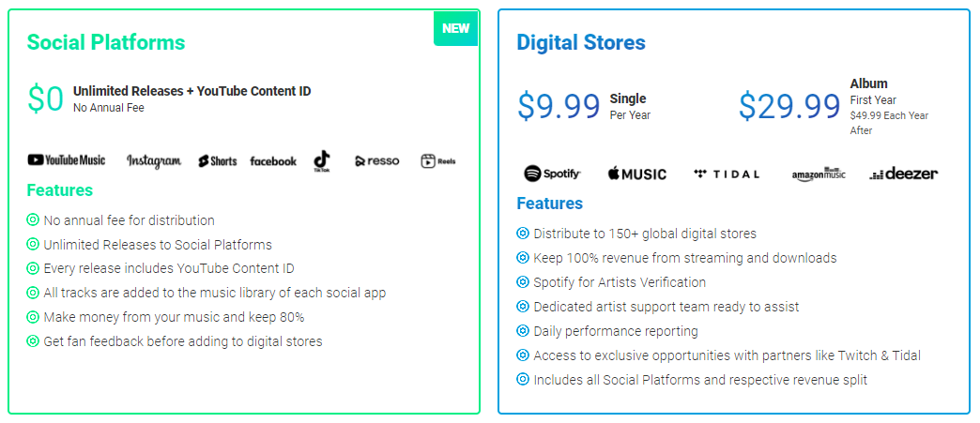Click bullet icon beside Spotify for Artists Verification
This screenshot has width=980, height=423.
[523, 282]
